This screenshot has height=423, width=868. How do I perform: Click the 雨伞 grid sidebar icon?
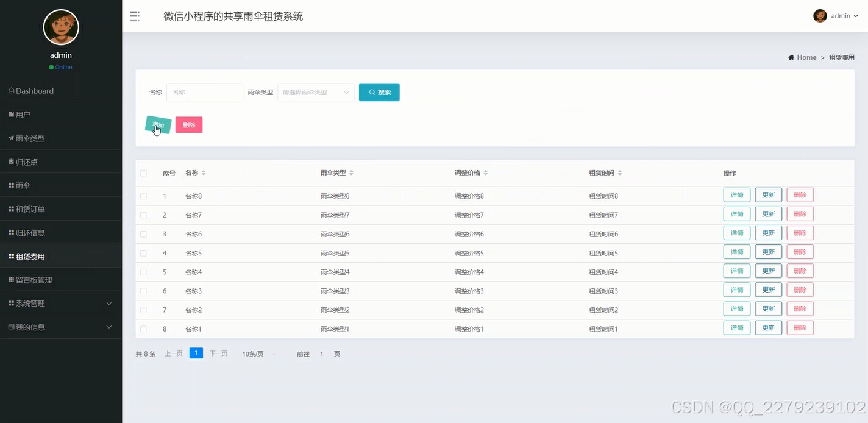point(11,185)
